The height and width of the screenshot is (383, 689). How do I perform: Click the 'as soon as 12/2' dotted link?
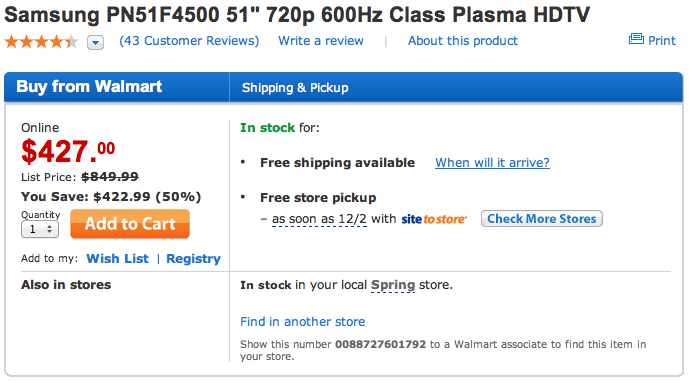point(319,219)
